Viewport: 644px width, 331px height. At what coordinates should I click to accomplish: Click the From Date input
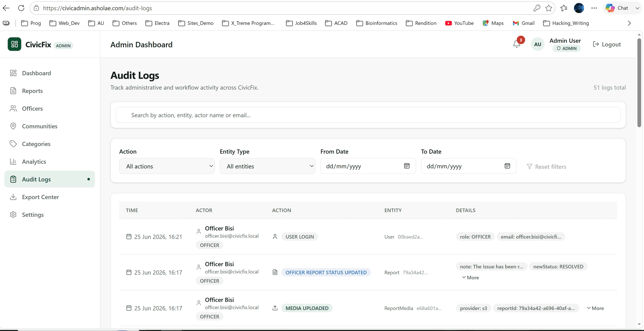click(368, 166)
